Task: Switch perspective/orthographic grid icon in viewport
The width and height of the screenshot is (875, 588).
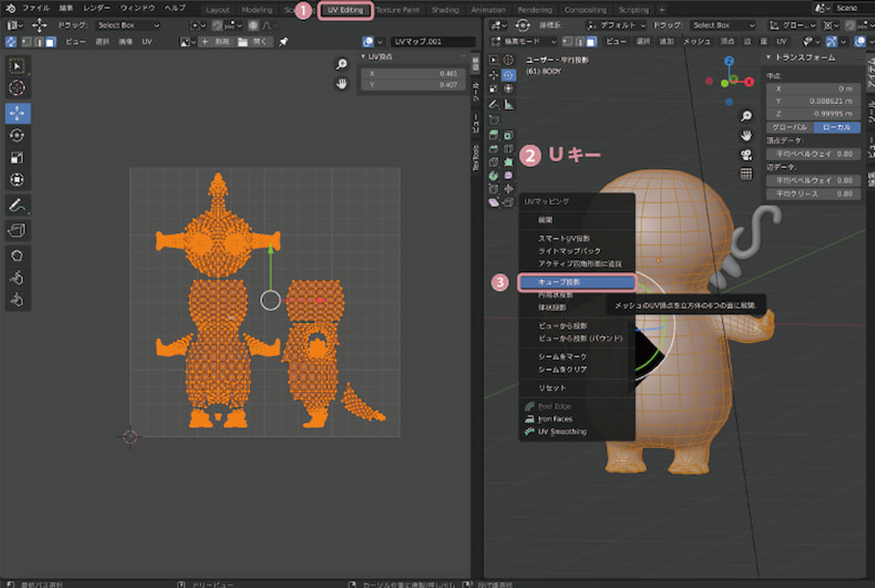Action: [x=746, y=174]
